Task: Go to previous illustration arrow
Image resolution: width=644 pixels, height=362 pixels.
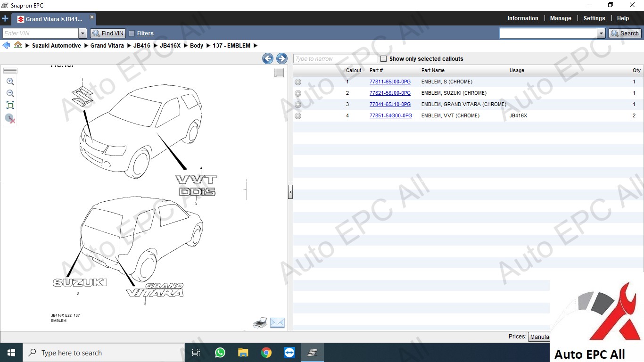Action: 268,58
